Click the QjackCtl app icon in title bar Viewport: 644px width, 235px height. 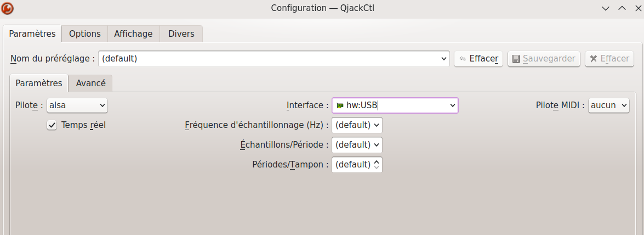[x=8, y=8]
